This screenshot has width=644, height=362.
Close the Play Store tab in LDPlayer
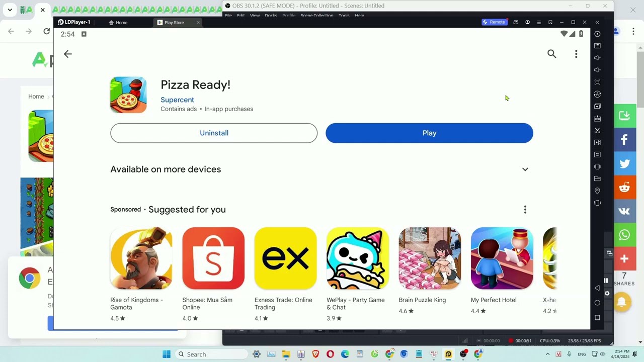click(198, 22)
